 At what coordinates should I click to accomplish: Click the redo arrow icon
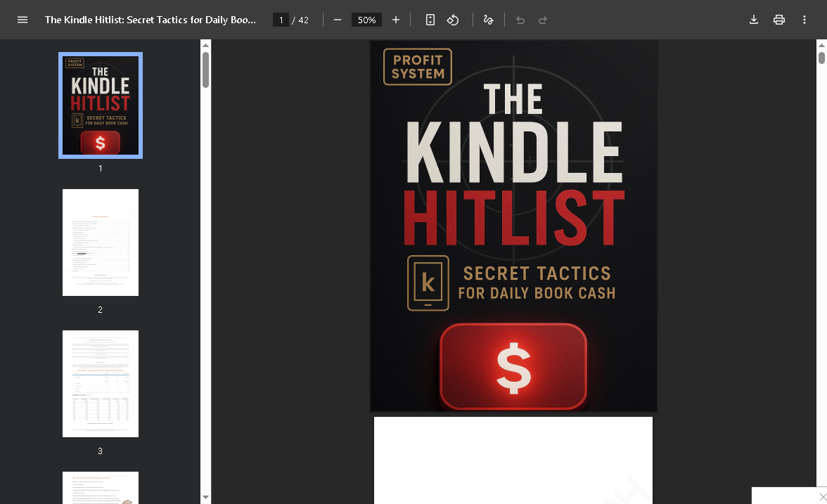click(543, 20)
